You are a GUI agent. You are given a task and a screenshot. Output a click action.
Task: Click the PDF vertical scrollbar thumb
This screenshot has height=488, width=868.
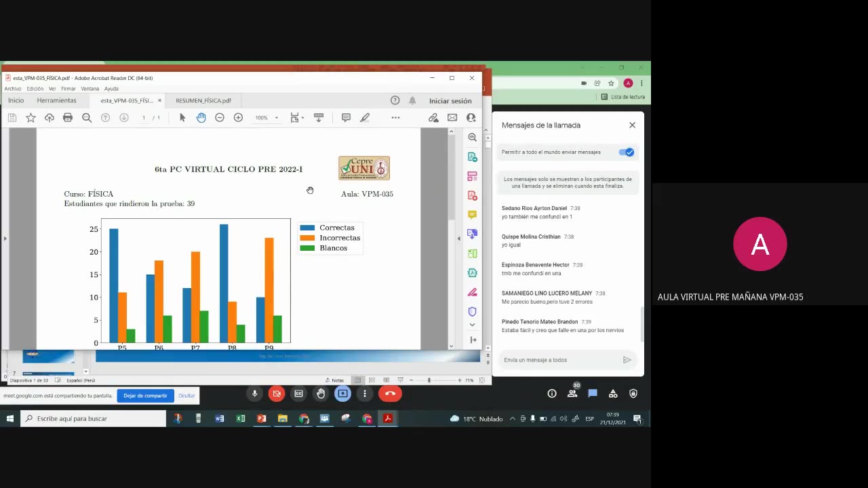click(x=452, y=176)
